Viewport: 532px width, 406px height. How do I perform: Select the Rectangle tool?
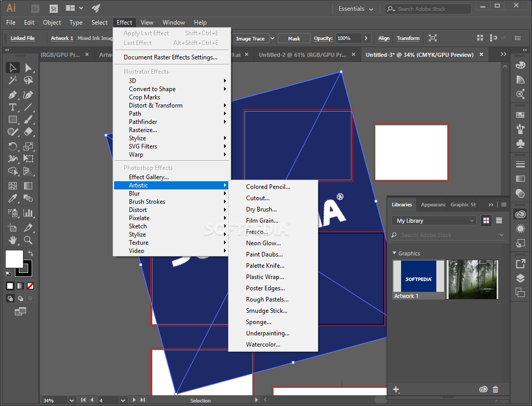coord(13,119)
